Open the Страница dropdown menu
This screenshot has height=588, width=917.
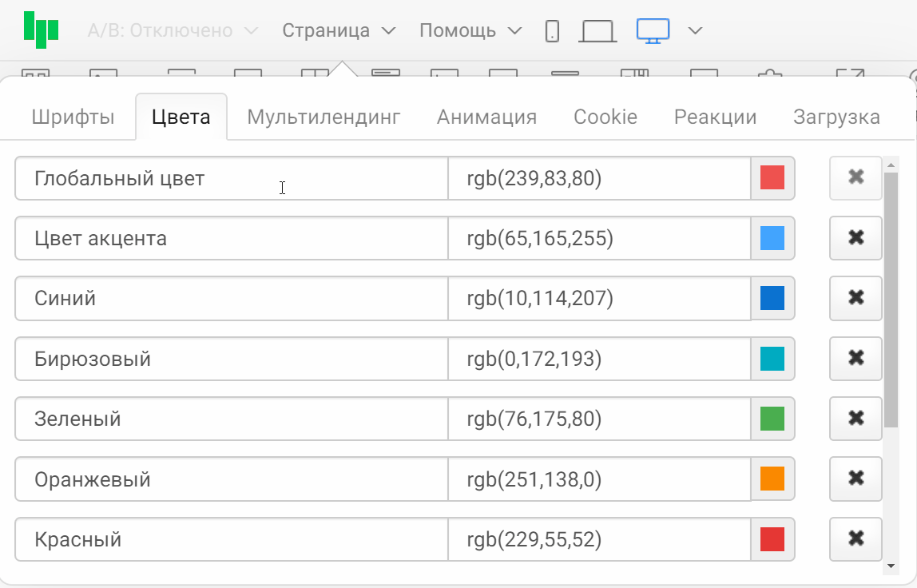tap(339, 31)
